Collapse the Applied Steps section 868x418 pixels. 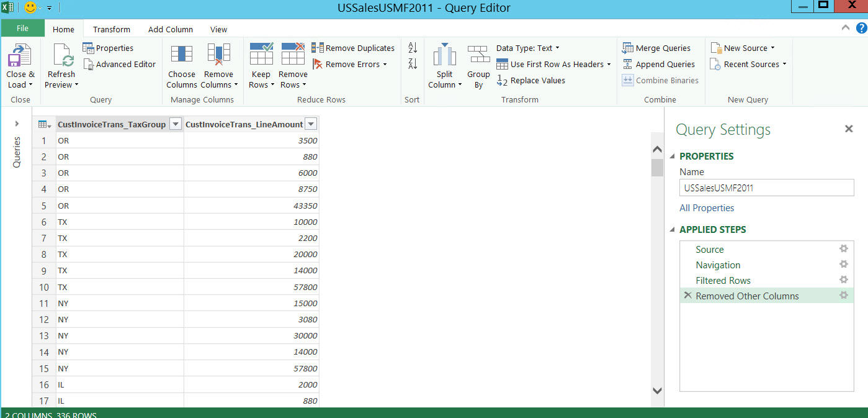point(673,230)
